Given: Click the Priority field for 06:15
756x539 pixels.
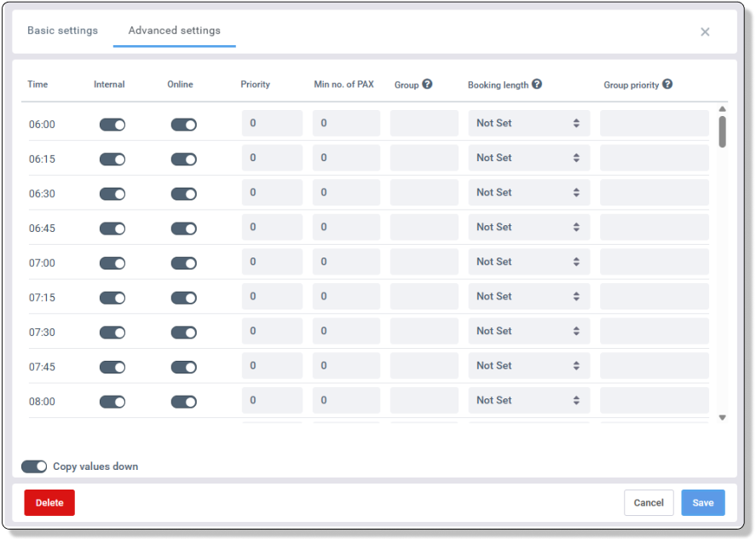Looking at the screenshot, I should click(272, 158).
